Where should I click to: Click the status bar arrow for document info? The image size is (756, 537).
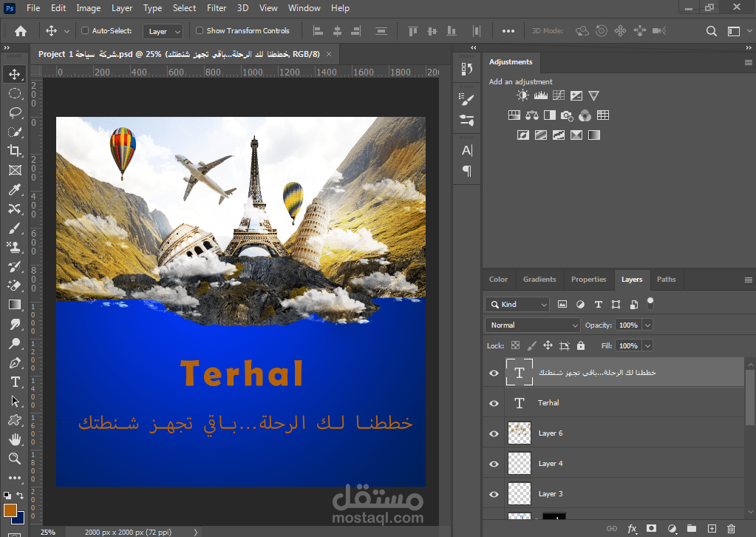pos(196,532)
